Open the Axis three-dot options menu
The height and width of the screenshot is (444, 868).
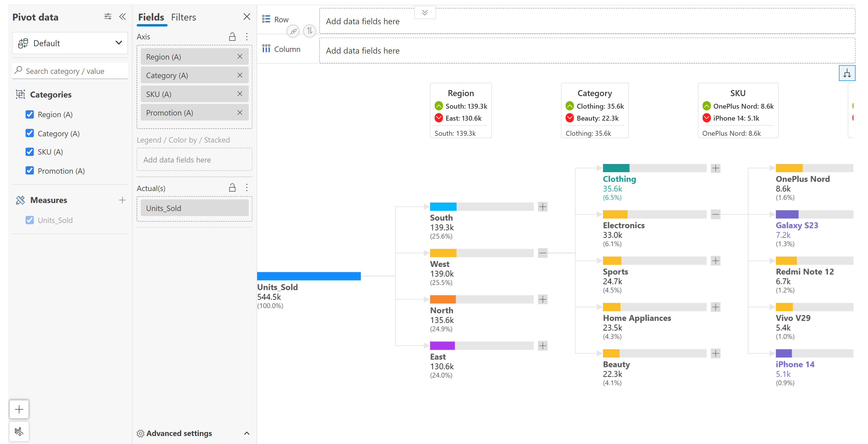(x=247, y=37)
